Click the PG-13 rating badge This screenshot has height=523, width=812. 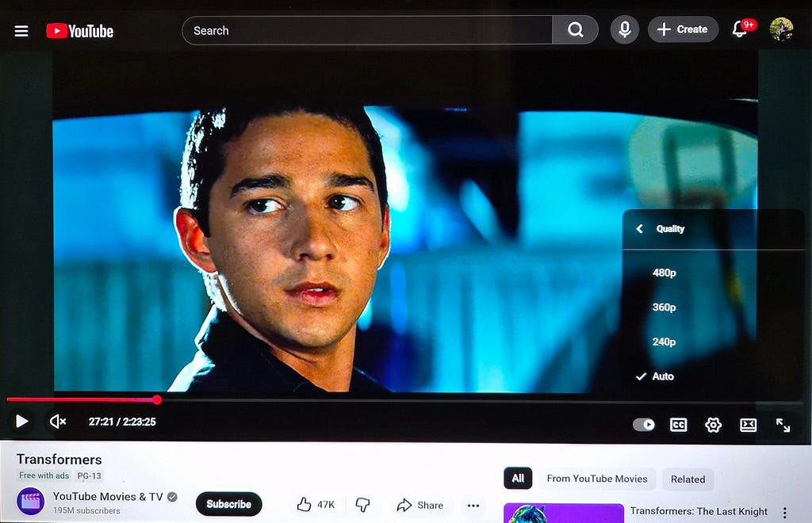tap(89, 475)
